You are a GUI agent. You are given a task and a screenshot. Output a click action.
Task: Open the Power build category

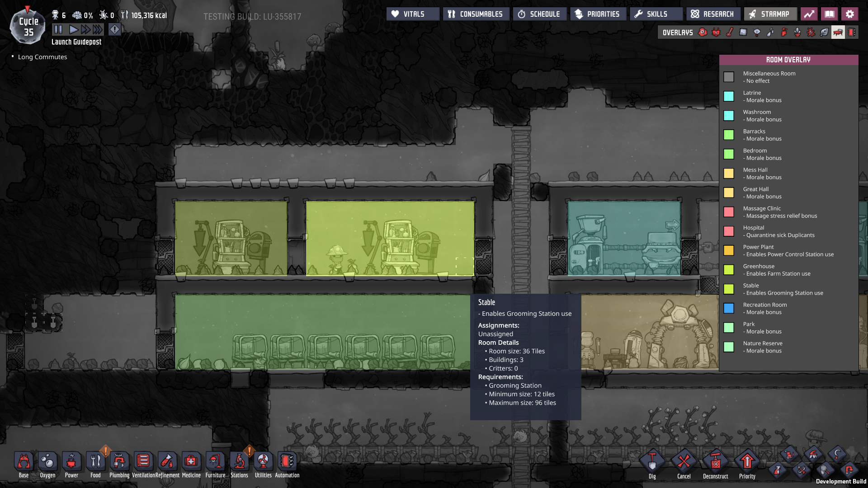click(71, 462)
